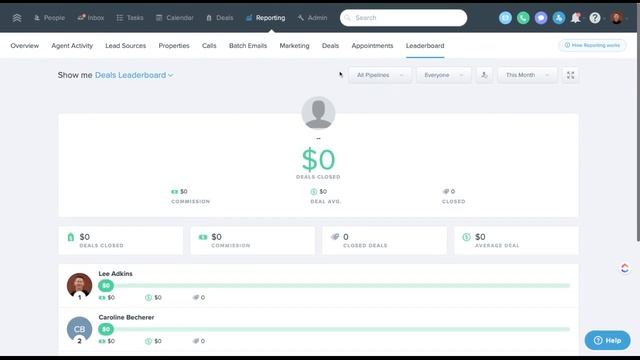Click the closed deals icon in the top card

(x=446, y=191)
